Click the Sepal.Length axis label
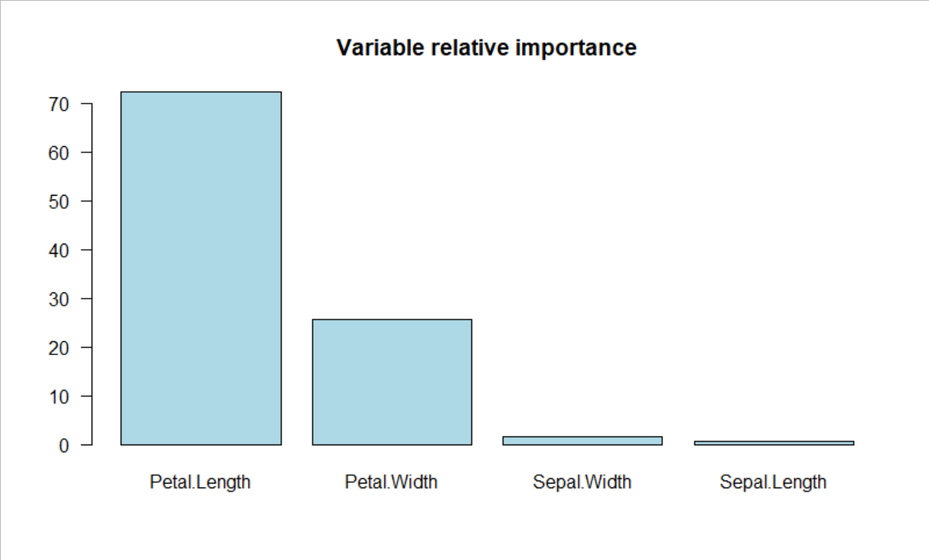This screenshot has height=560, width=929. [x=773, y=483]
